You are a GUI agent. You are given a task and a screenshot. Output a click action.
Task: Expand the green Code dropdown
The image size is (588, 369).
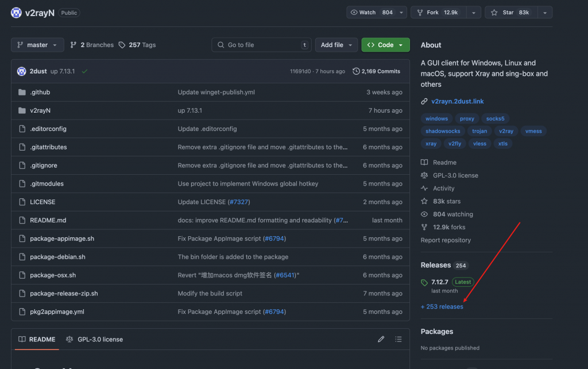(x=385, y=45)
